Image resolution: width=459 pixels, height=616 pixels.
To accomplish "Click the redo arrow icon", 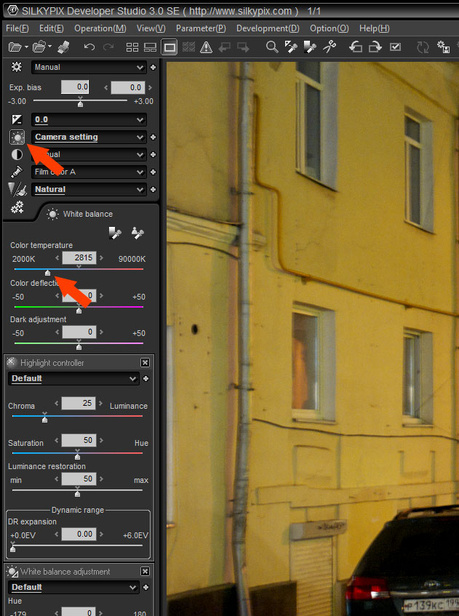I will pos(108,48).
